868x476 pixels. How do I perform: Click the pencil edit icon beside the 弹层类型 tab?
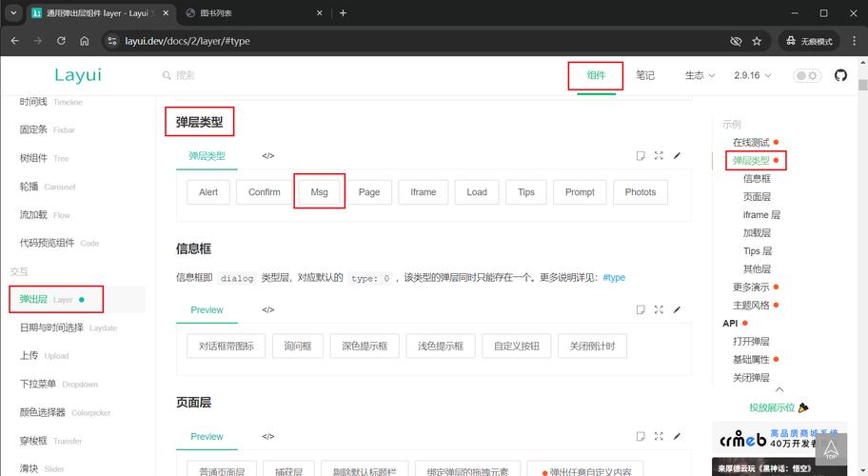click(x=677, y=155)
